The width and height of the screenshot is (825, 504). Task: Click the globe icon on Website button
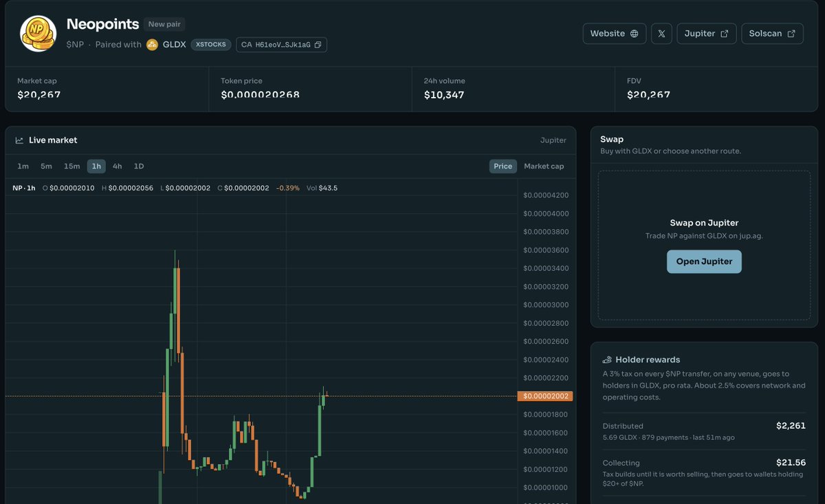(634, 34)
